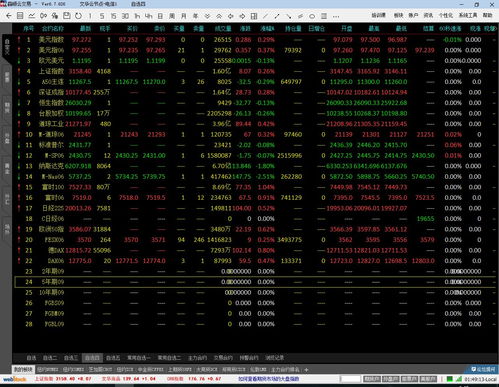Open the line chart toolbar icon

[x=32, y=16]
